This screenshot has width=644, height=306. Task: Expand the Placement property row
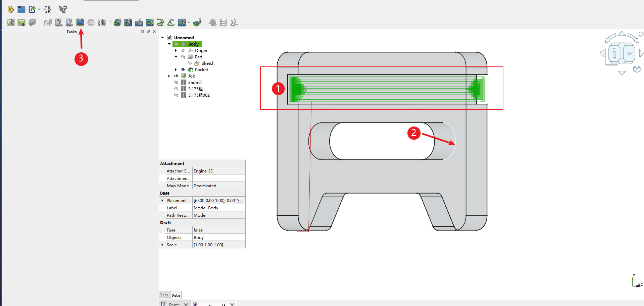[162, 201]
